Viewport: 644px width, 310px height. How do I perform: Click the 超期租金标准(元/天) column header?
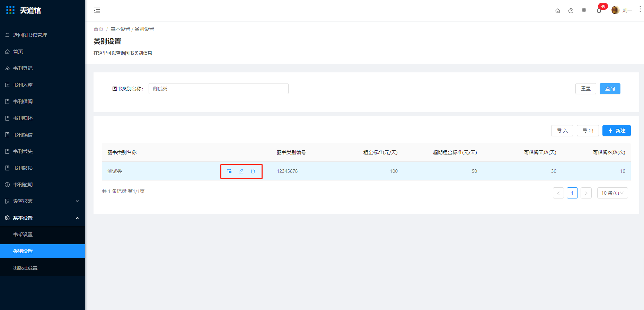tap(455, 152)
